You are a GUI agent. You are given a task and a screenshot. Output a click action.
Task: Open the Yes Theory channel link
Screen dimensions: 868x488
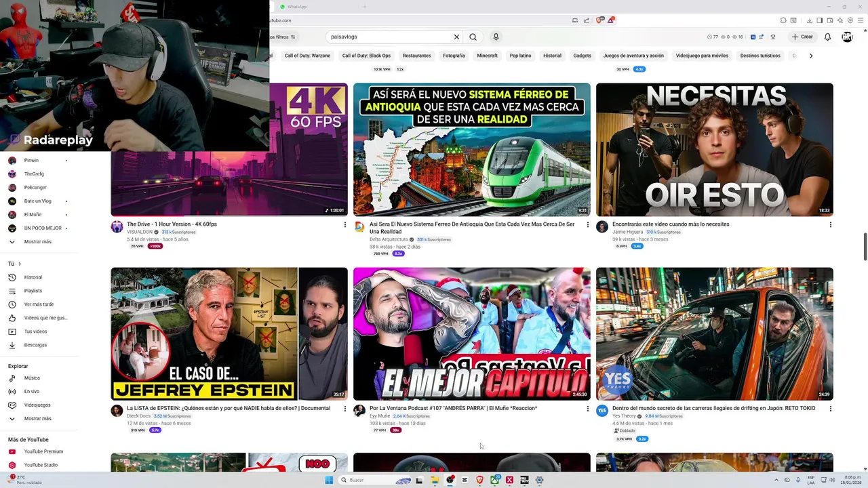click(624, 416)
